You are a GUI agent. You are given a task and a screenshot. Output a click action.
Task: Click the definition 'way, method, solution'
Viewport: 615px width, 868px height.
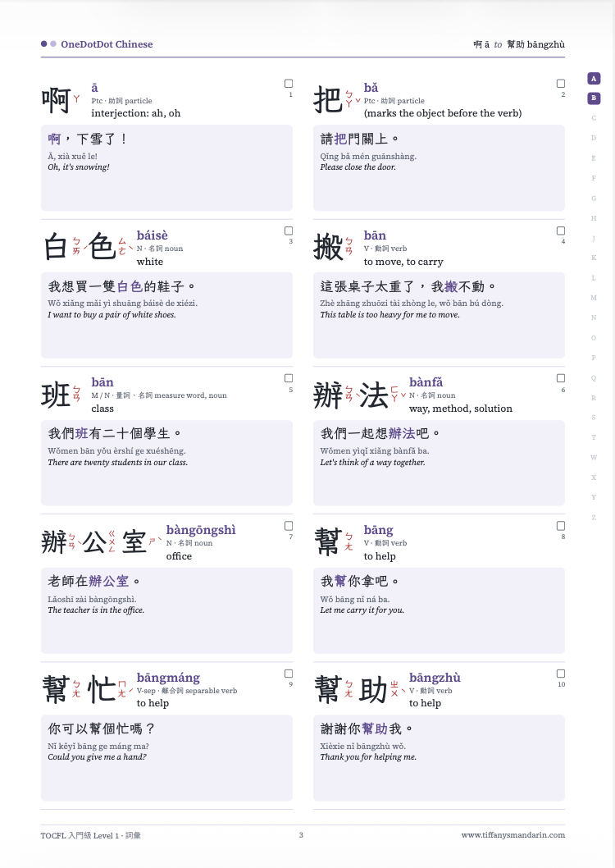click(461, 409)
